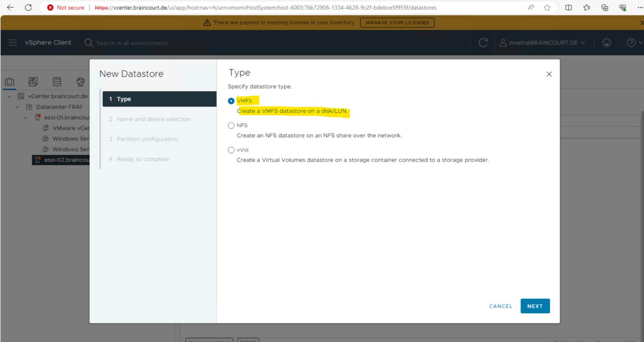Viewport: 644px width, 342px height.
Task: Collapse the Datacenter FRA1 tree node
Action: (x=17, y=106)
